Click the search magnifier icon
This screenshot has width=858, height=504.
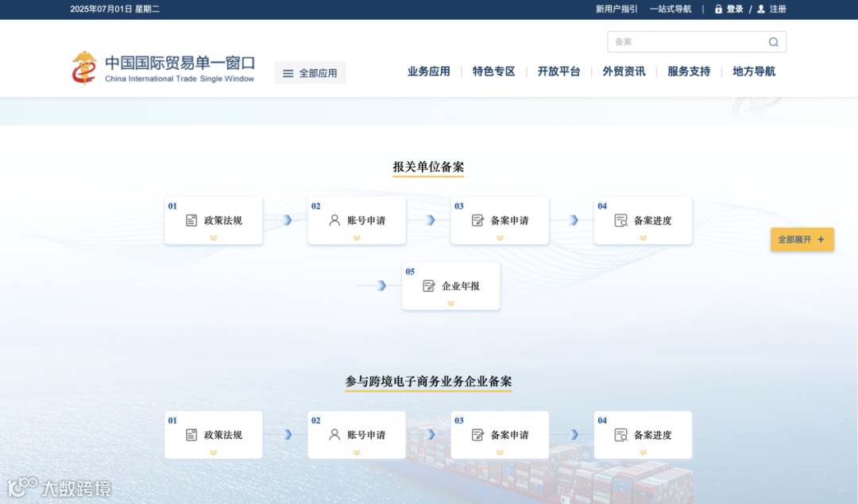(773, 42)
